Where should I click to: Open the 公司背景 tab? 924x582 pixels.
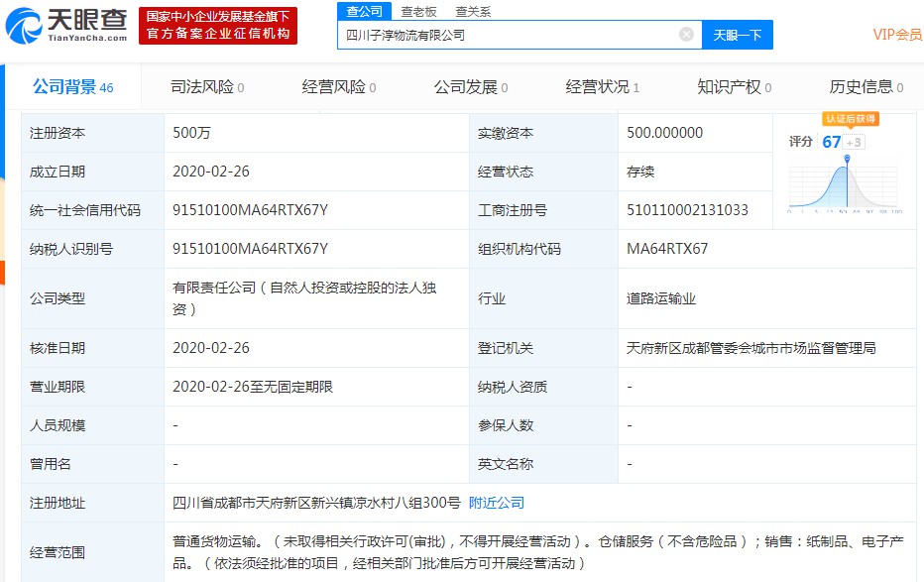click(x=72, y=87)
